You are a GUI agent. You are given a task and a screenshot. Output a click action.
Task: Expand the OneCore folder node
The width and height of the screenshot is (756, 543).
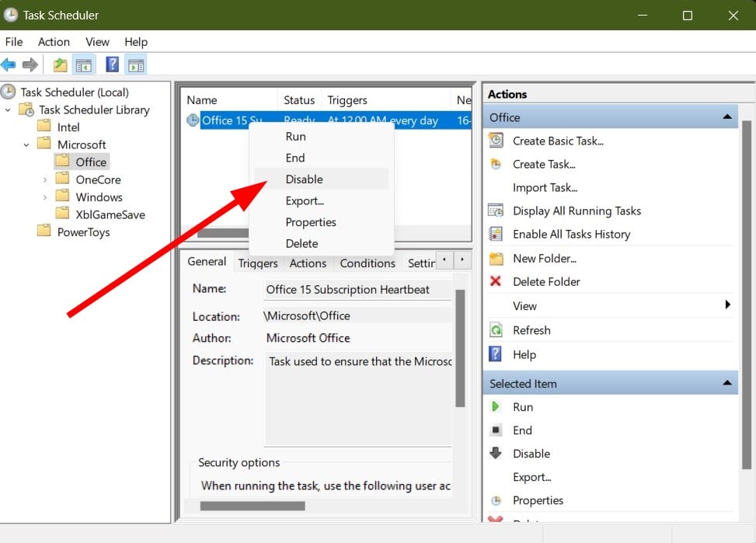pos(45,180)
